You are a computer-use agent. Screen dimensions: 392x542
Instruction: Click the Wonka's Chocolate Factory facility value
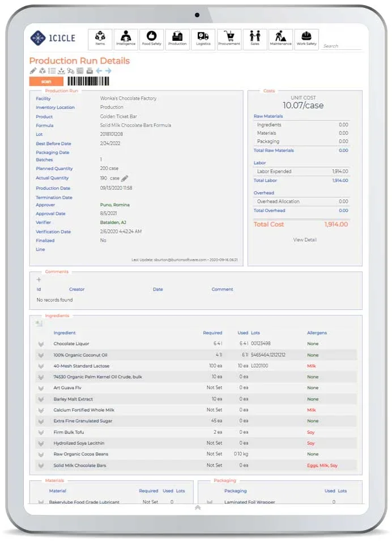[128, 99]
